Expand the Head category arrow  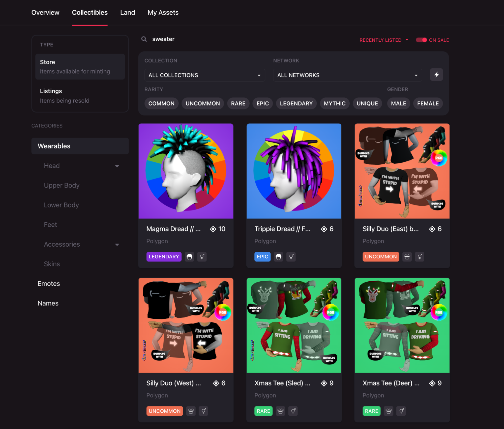117,166
